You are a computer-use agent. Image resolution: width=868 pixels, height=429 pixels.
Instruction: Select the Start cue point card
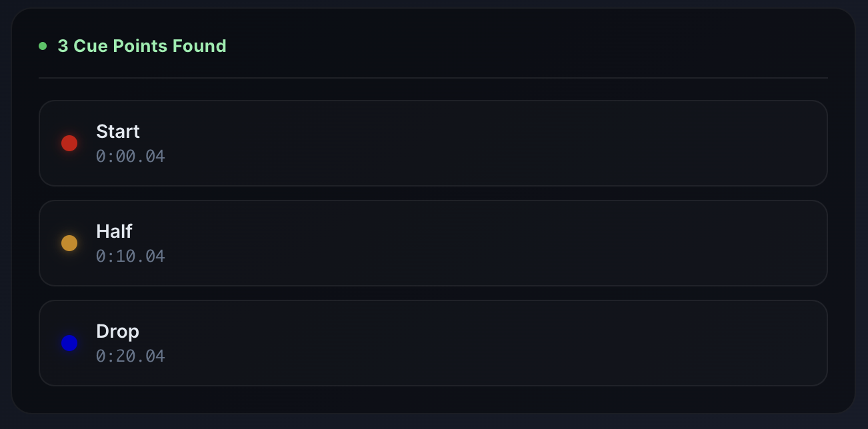[433, 143]
